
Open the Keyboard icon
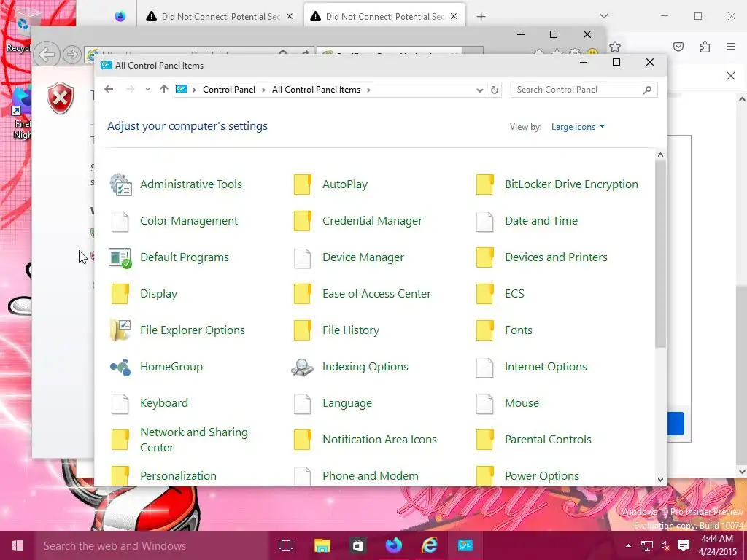(120, 404)
